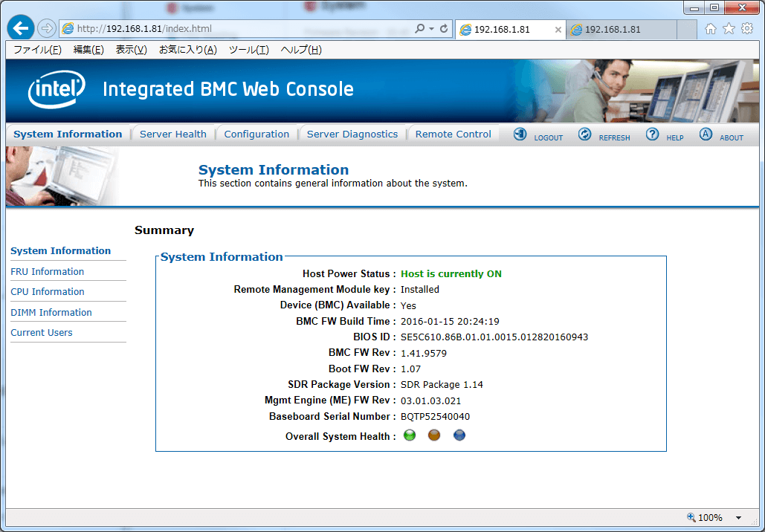The image size is (765, 532).
Task: Open the 表示(V) menu
Action: coord(132,50)
